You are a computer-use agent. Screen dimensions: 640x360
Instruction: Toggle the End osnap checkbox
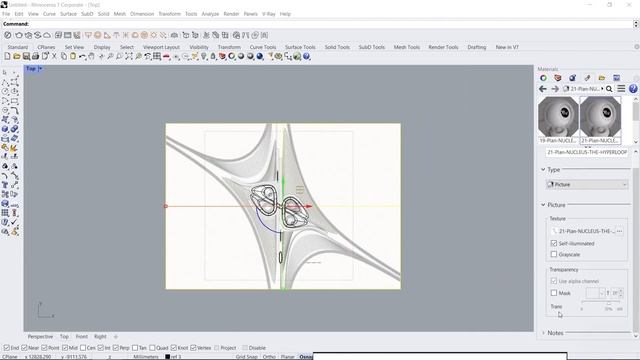(x=7, y=348)
